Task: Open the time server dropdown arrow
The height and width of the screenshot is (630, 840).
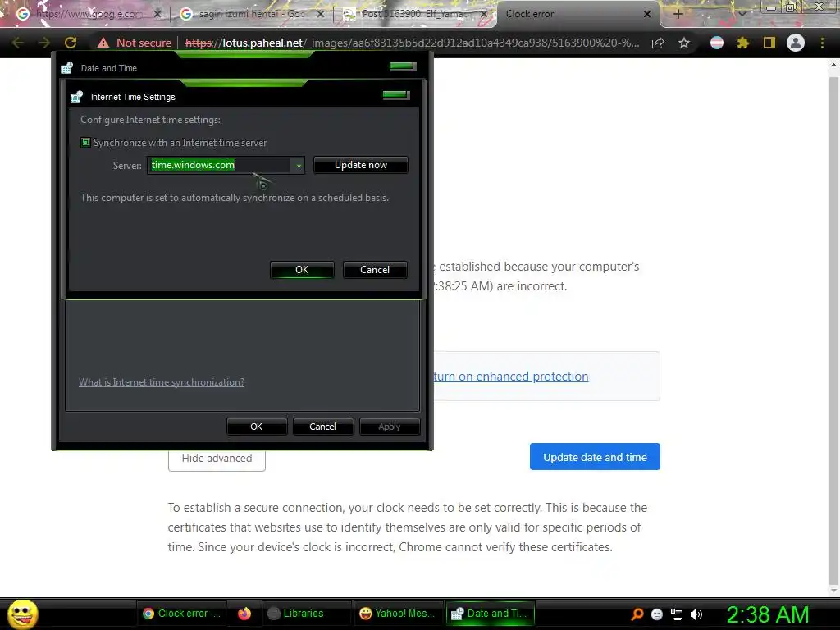Action: (x=299, y=166)
